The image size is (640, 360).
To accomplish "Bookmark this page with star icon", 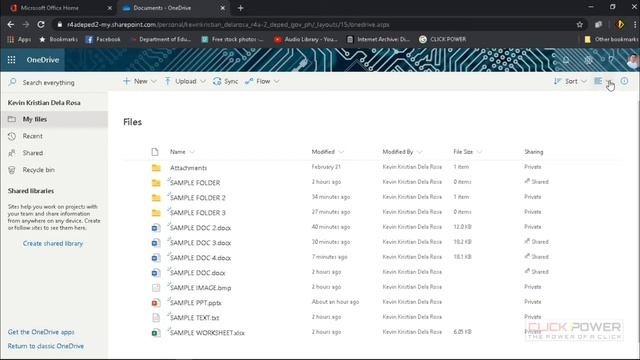I will tap(580, 24).
